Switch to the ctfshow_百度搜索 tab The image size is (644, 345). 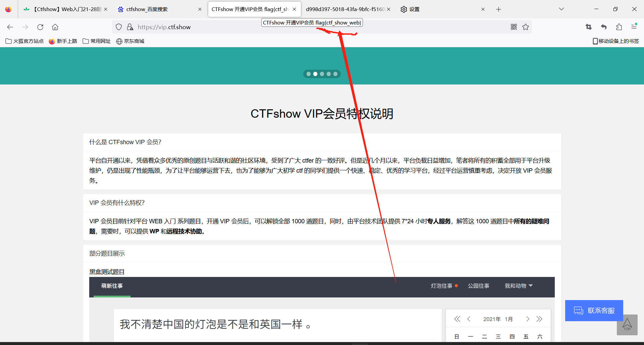tap(147, 9)
